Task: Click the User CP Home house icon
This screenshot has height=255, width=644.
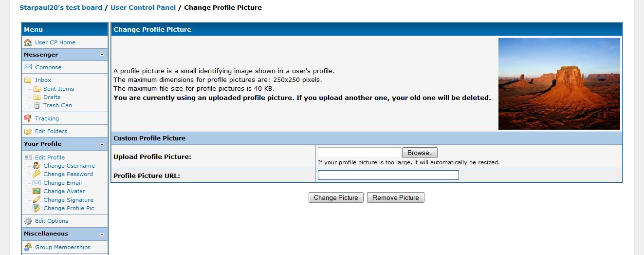Action: 28,42
